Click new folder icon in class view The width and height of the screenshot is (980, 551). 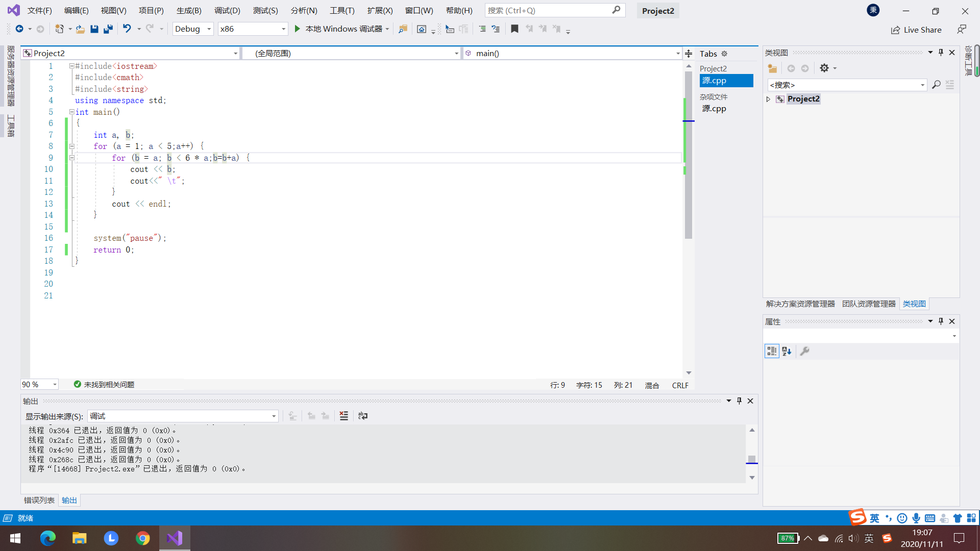pos(772,68)
